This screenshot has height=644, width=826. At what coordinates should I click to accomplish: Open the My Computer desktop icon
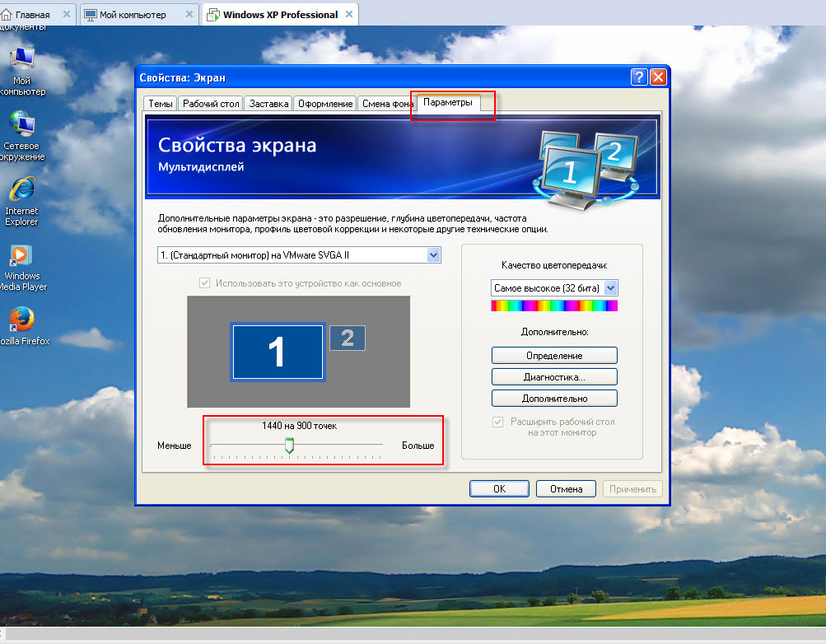click(x=22, y=72)
